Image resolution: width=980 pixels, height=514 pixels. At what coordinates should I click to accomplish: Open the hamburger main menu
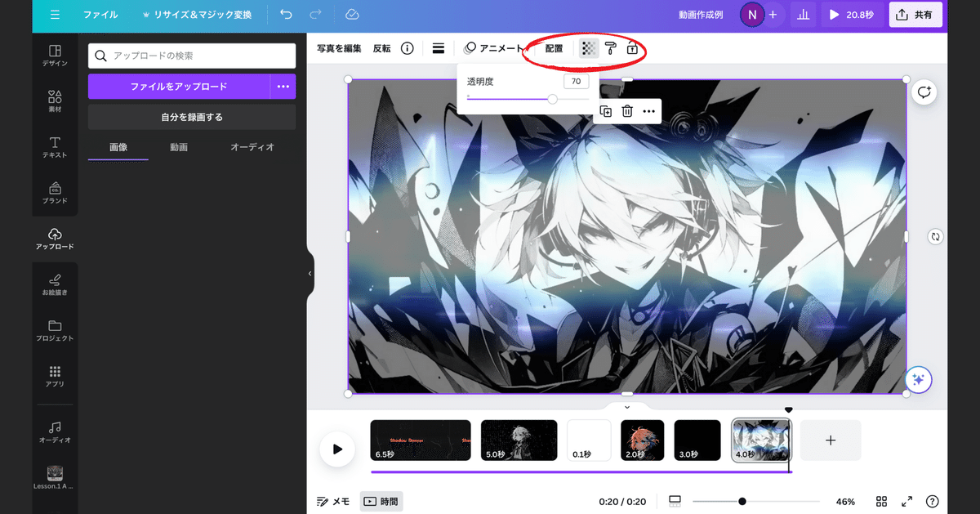click(55, 15)
